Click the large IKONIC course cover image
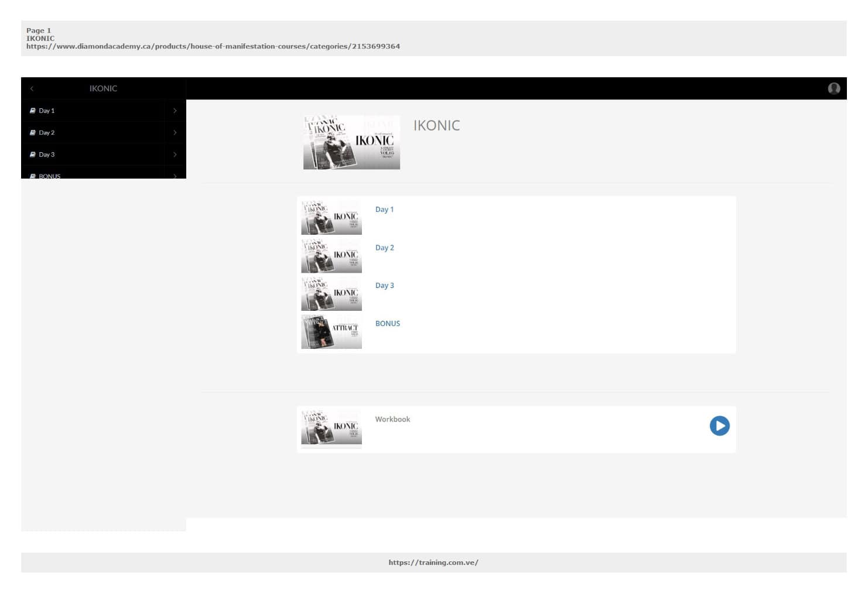 click(x=351, y=142)
